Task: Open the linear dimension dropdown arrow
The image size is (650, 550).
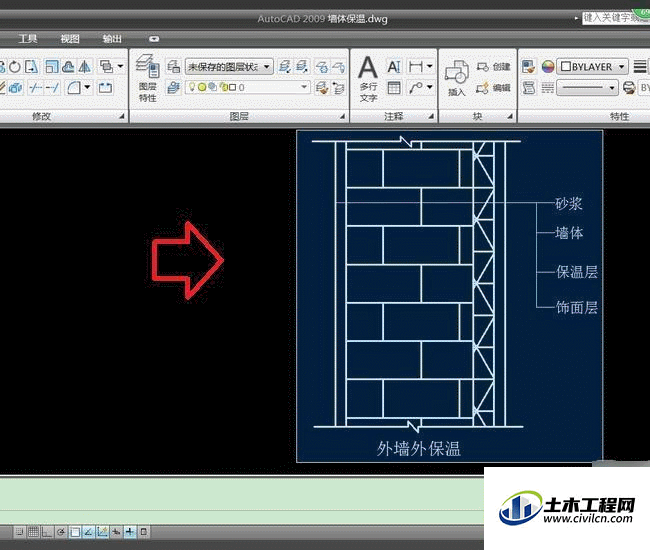Action: pyautogui.click(x=429, y=66)
